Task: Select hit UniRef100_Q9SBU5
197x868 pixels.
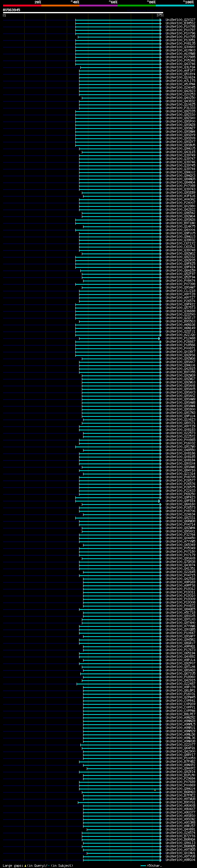Action: pos(180,145)
